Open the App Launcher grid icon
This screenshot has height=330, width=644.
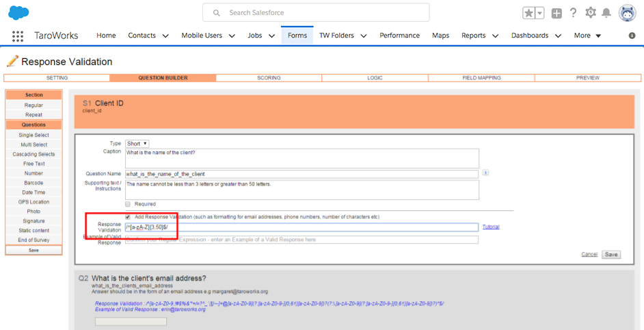click(18, 36)
